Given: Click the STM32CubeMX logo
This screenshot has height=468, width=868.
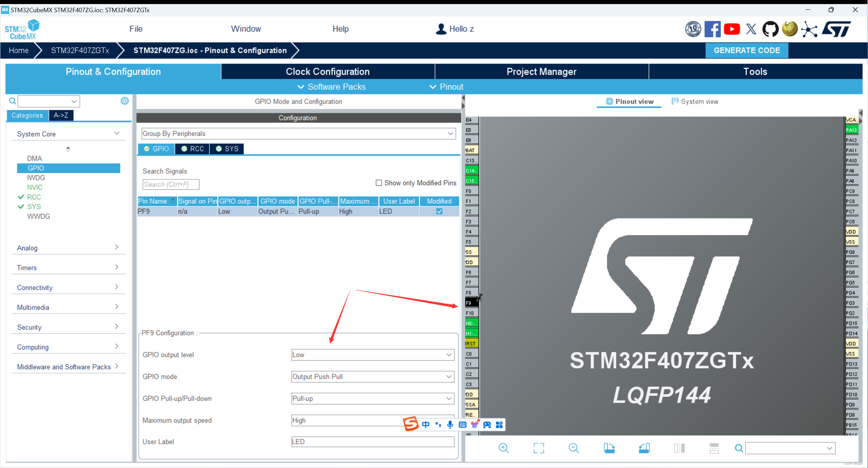Looking at the screenshot, I should pyautogui.click(x=22, y=29).
